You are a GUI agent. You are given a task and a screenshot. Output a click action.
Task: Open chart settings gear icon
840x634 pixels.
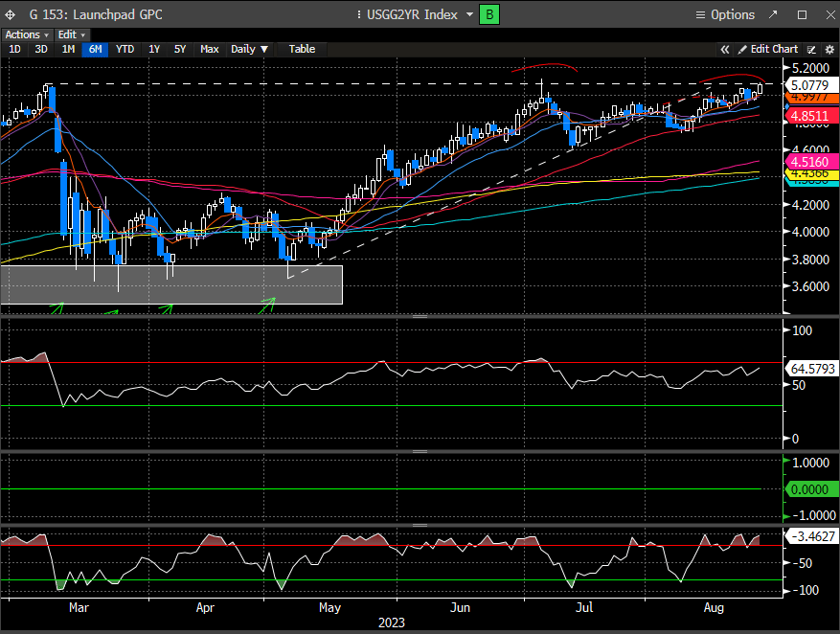(x=829, y=49)
